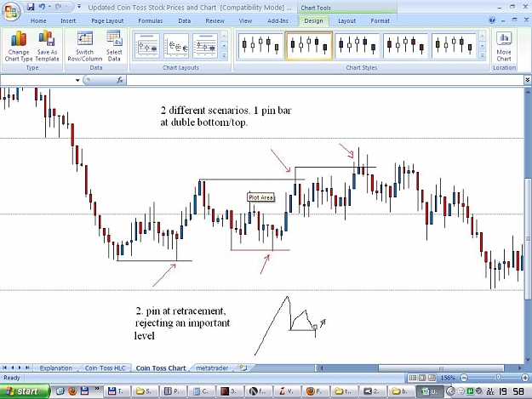Switch to Page Break Preview in status bar
This screenshot has height=399, width=532.
coord(432,378)
